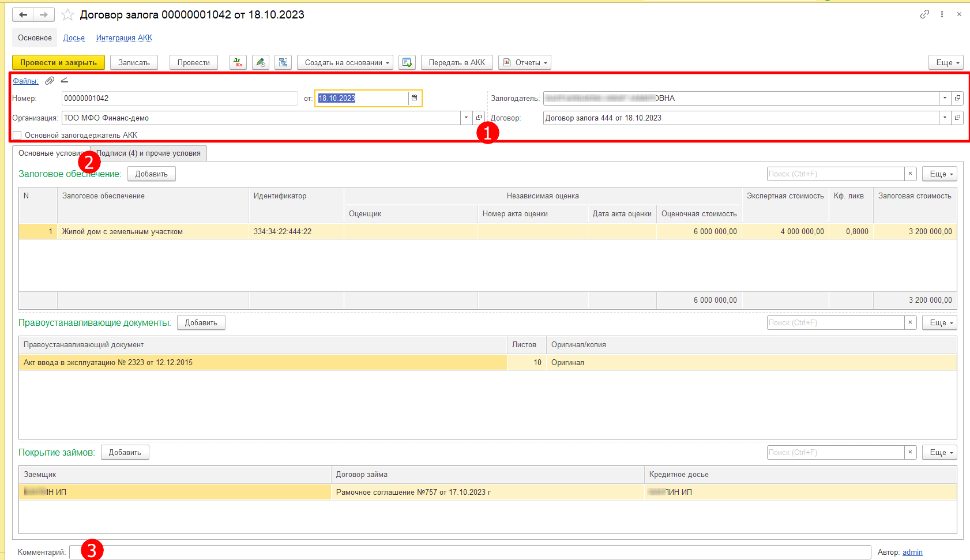Focus the Номер input field
The width and height of the screenshot is (970, 560).
click(179, 98)
